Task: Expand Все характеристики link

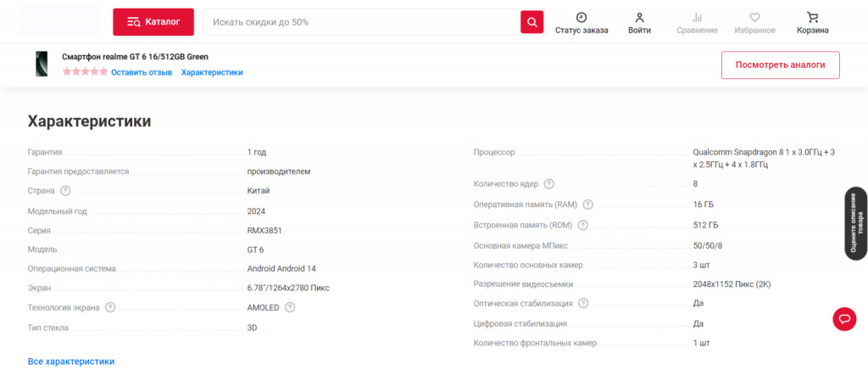Action: tap(71, 362)
